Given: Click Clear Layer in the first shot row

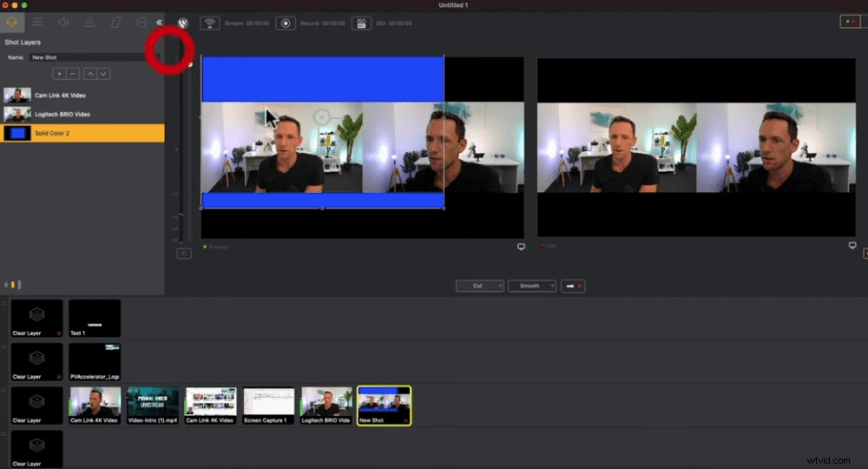Looking at the screenshot, I should click(37, 319).
